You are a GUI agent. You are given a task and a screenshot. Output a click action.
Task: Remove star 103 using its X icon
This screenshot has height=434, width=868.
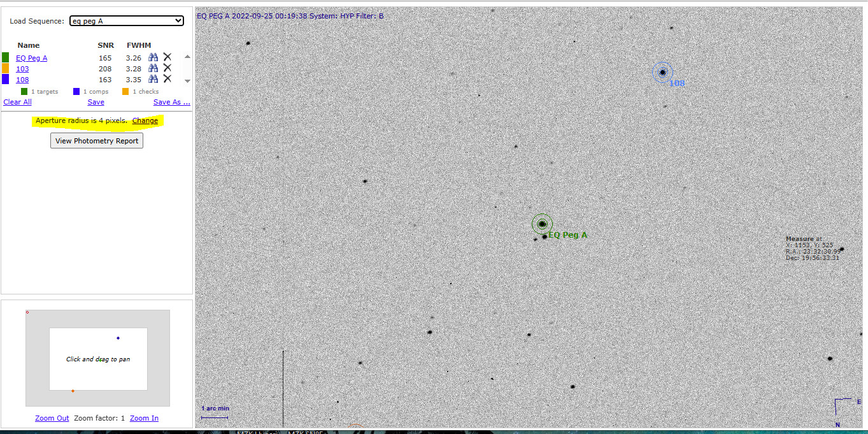pos(167,68)
